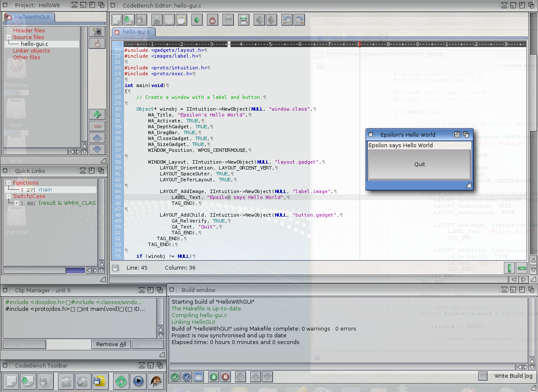538x392 pixels.
Task: Toggle the blue checkmark button in Build window
Action: [187, 377]
